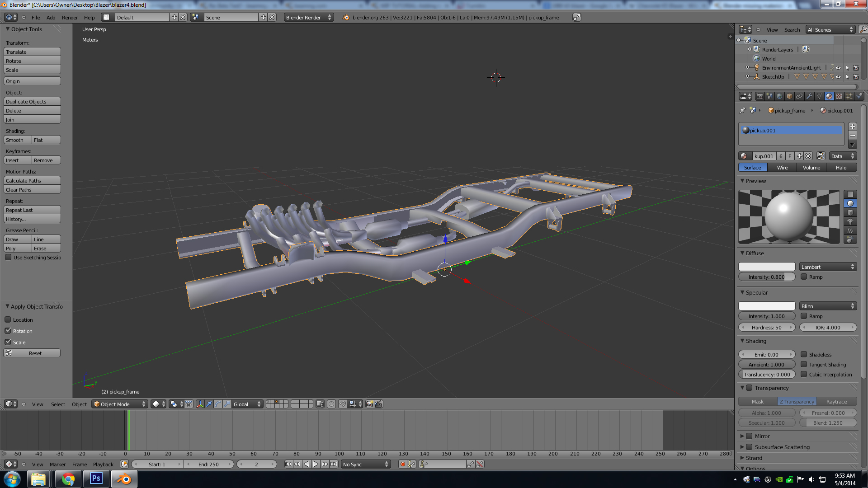Open the Render menu
The height and width of the screenshot is (488, 868).
click(x=70, y=18)
